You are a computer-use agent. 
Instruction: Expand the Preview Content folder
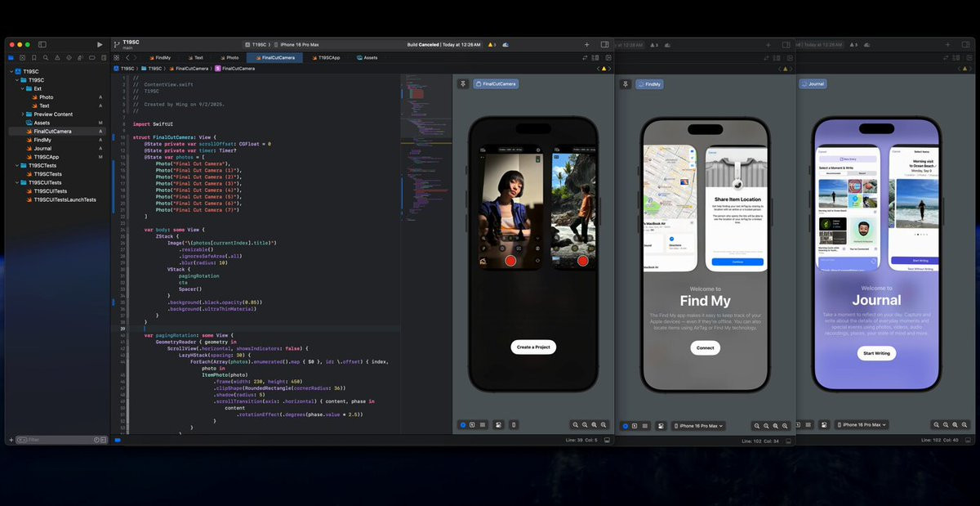tap(24, 114)
